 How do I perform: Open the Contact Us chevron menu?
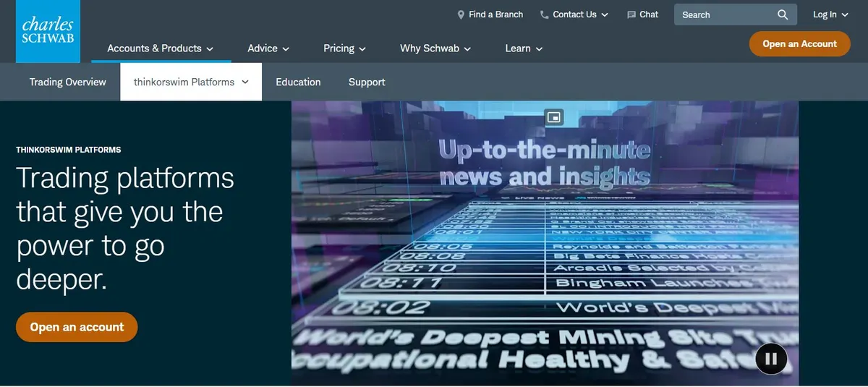tap(605, 14)
